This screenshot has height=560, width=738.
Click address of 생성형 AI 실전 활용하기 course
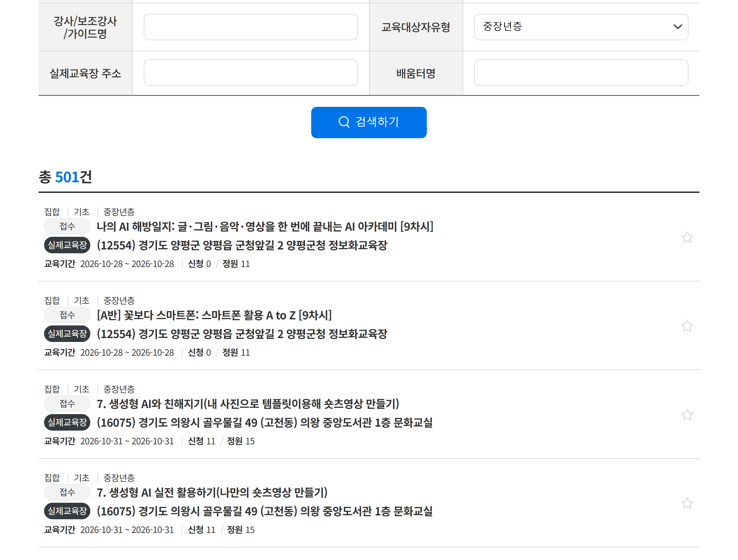click(265, 511)
